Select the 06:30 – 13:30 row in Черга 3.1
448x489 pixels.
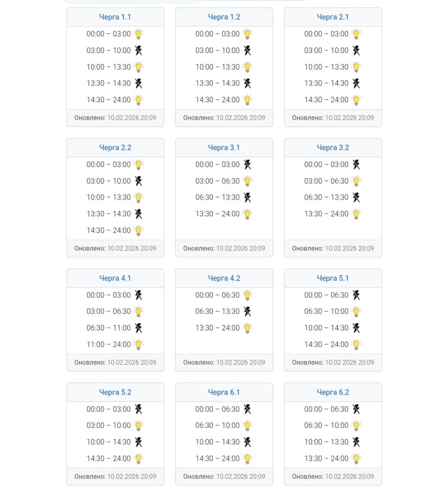click(x=224, y=197)
